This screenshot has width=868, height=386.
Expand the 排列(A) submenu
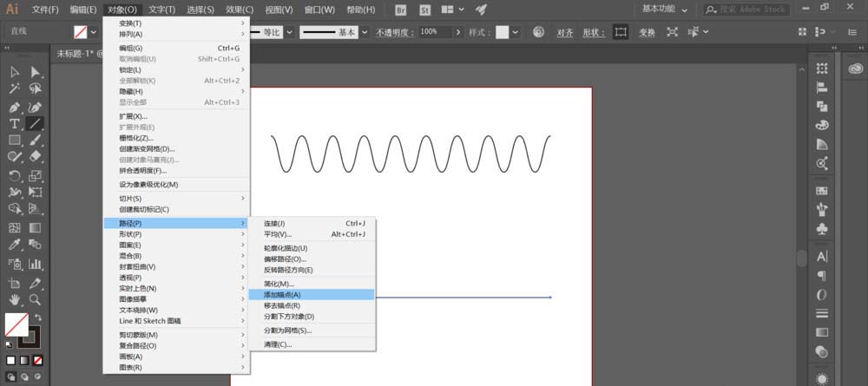pyautogui.click(x=176, y=35)
